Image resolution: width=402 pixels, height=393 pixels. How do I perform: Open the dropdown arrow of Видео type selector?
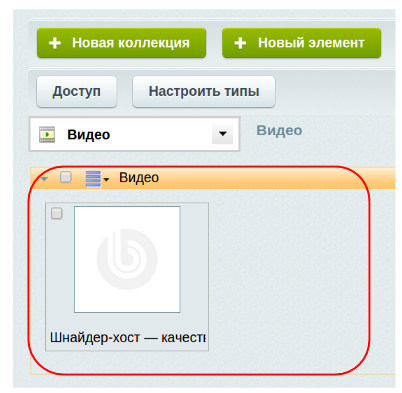222,134
